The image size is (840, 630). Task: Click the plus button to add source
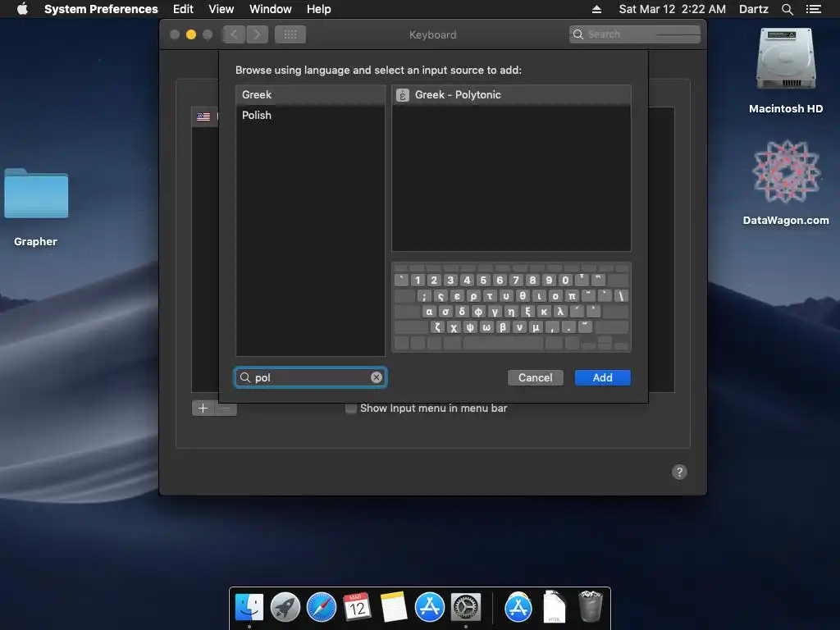pyautogui.click(x=203, y=409)
